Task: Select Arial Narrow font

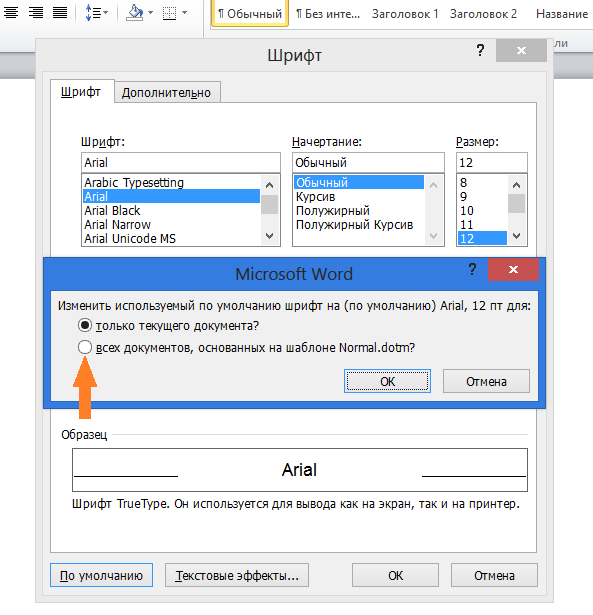Action: click(171, 224)
